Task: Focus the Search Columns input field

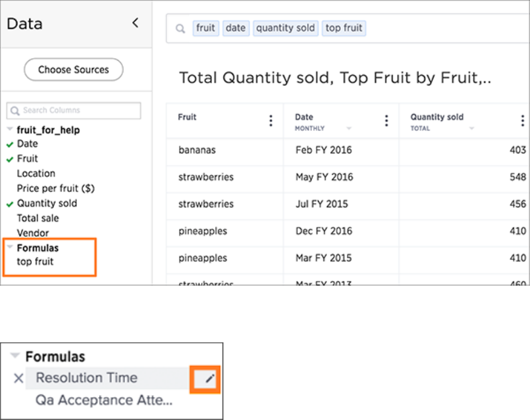Action: coord(74,111)
